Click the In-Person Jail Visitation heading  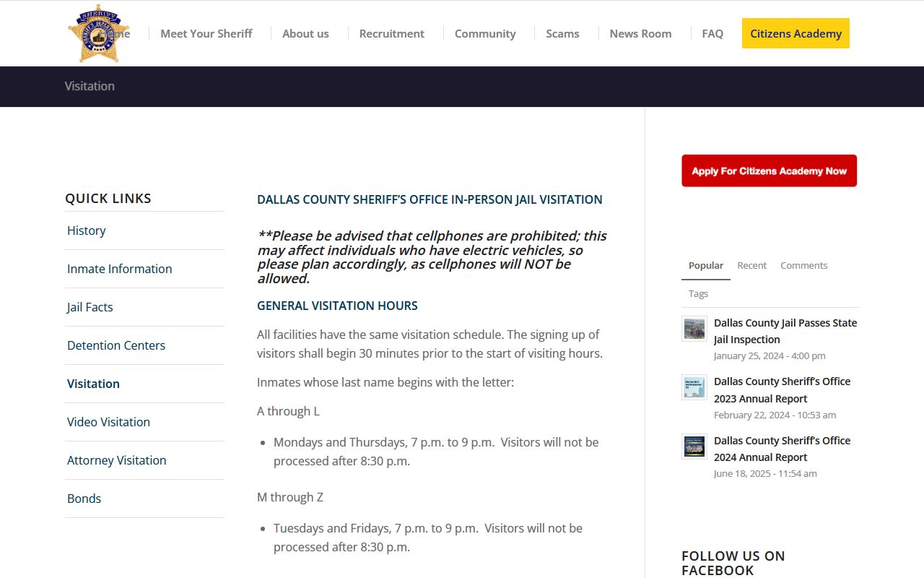(430, 199)
